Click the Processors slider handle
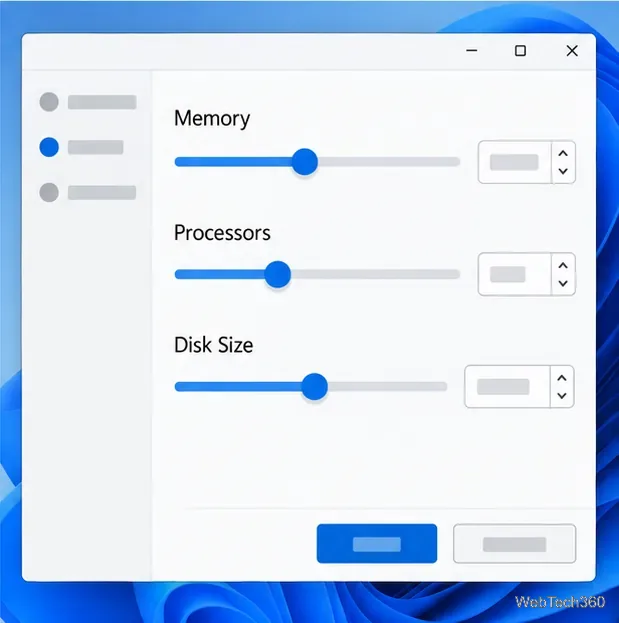This screenshot has height=623, width=619. click(x=278, y=274)
